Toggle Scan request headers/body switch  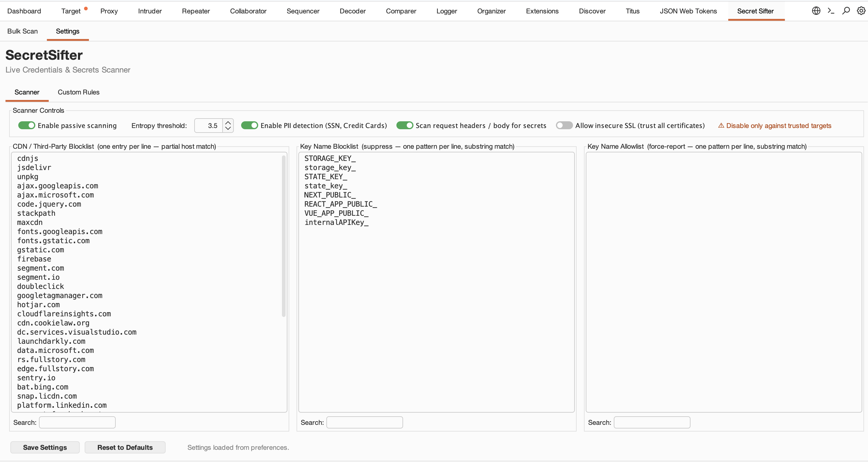point(405,126)
